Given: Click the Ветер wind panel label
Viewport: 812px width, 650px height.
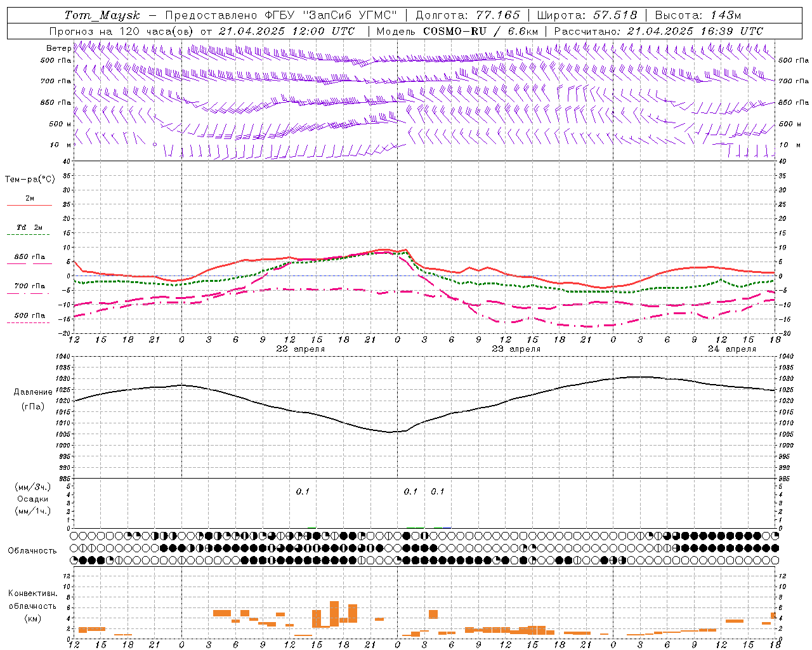Looking at the screenshot, I should 58,48.
